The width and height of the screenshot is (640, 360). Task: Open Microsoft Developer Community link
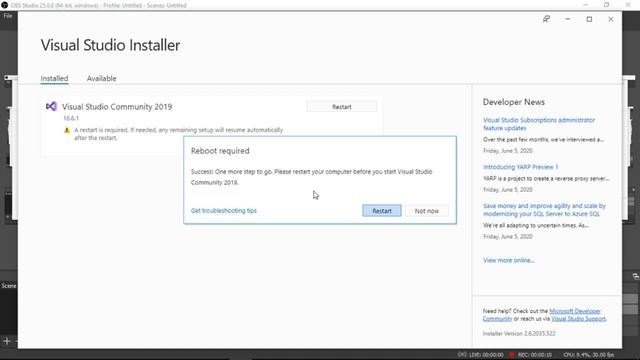575,311
